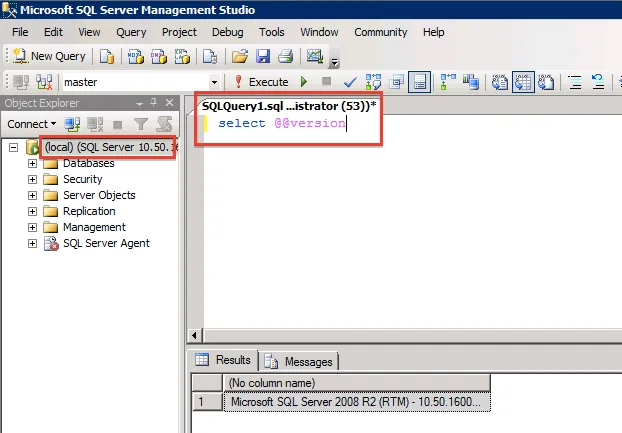Toggle Include Actual Execution Plan
This screenshot has height=433, width=622.
tap(448, 82)
